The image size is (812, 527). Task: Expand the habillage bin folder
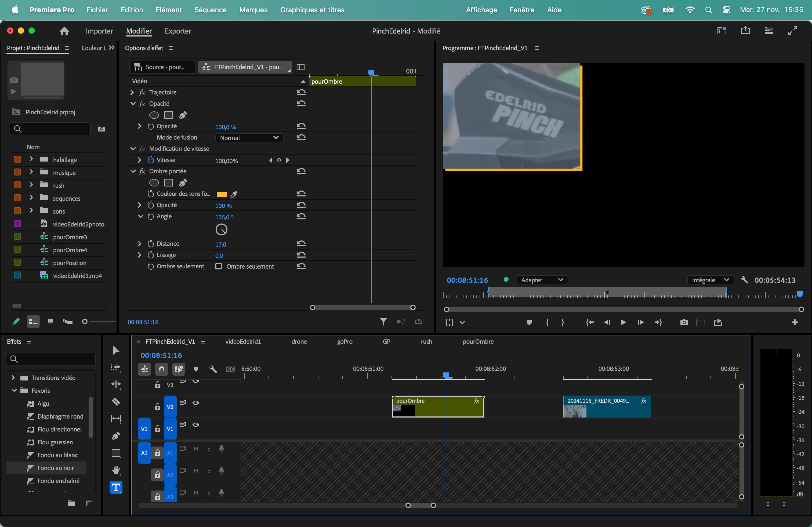click(31, 159)
